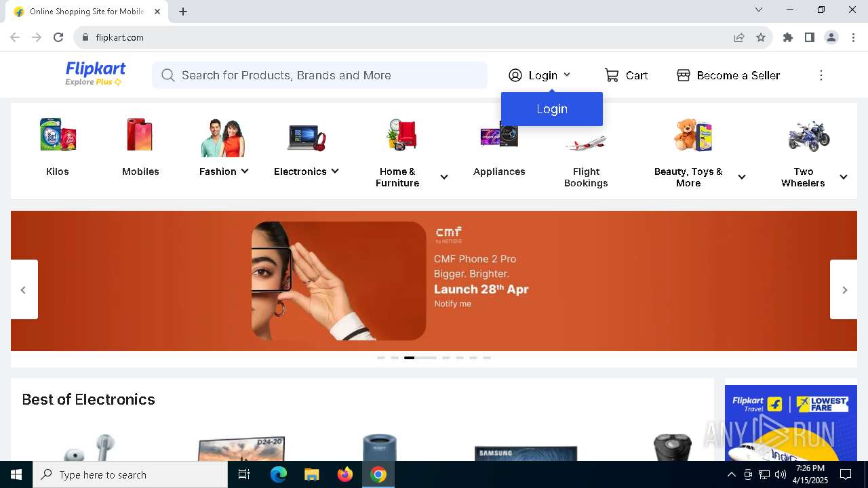Open the CMF Phone 2 Pro banner image
This screenshot has width=868, height=488.
coord(434,281)
